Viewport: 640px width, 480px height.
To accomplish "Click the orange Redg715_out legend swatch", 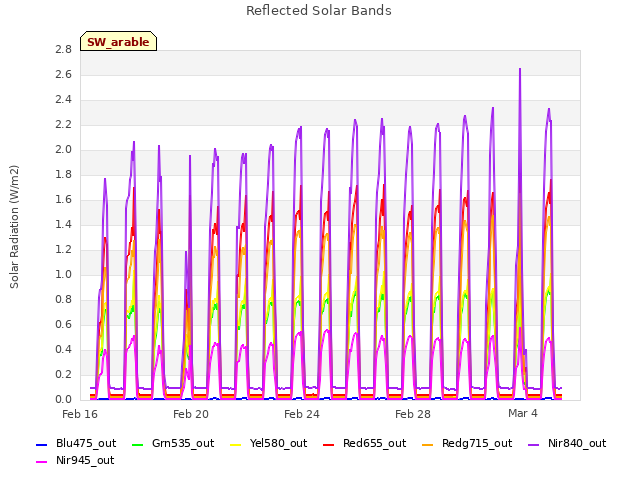I will click(x=427, y=444).
